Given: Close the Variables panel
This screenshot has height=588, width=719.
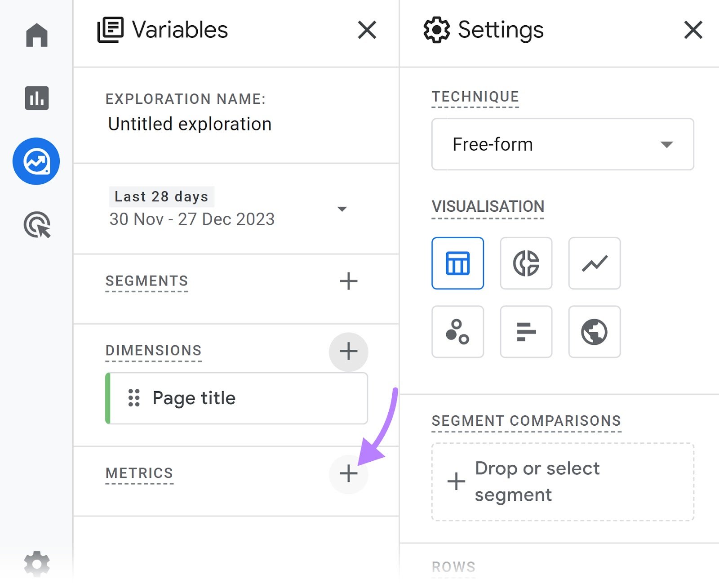Looking at the screenshot, I should (x=367, y=30).
